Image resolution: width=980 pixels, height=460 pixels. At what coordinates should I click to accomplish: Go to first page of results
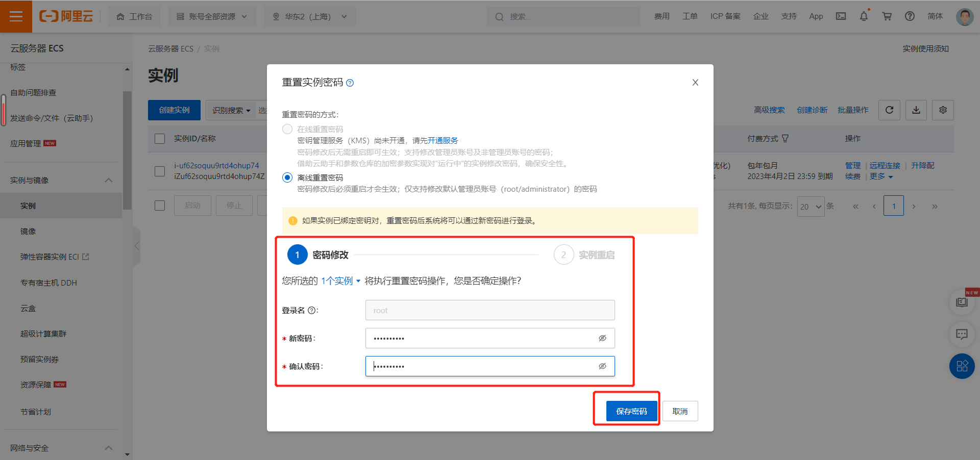pyautogui.click(x=855, y=206)
